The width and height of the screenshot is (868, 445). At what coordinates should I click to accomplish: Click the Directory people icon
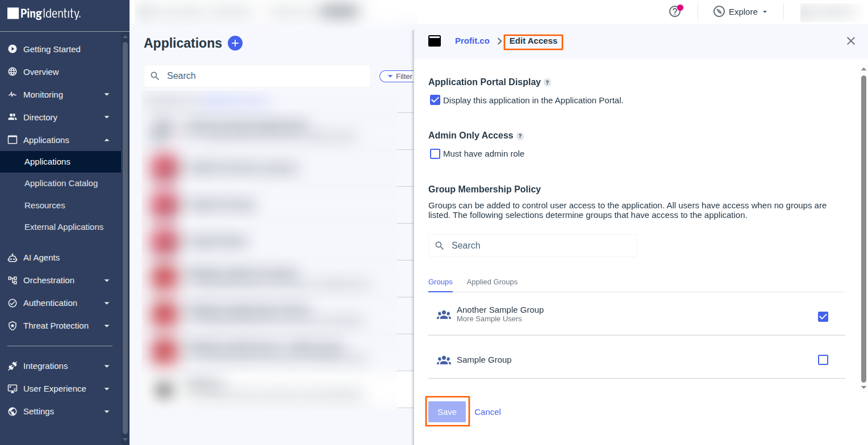pyautogui.click(x=12, y=117)
